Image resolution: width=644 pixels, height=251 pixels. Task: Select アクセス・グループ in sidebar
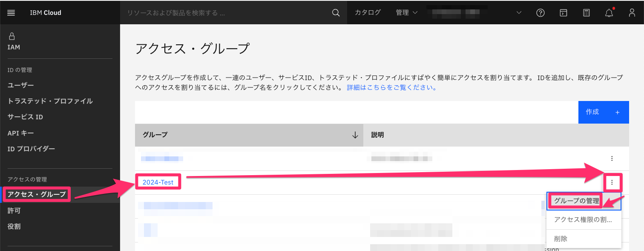pyautogui.click(x=37, y=194)
